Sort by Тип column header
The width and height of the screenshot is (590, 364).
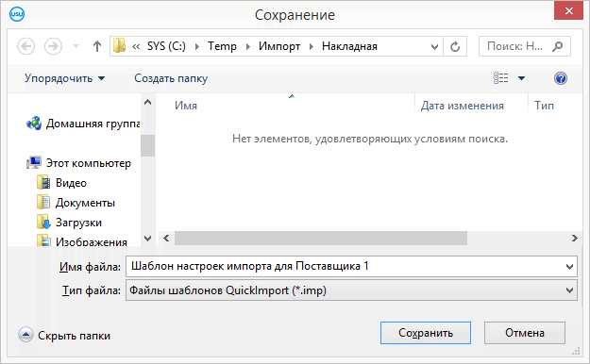(544, 106)
